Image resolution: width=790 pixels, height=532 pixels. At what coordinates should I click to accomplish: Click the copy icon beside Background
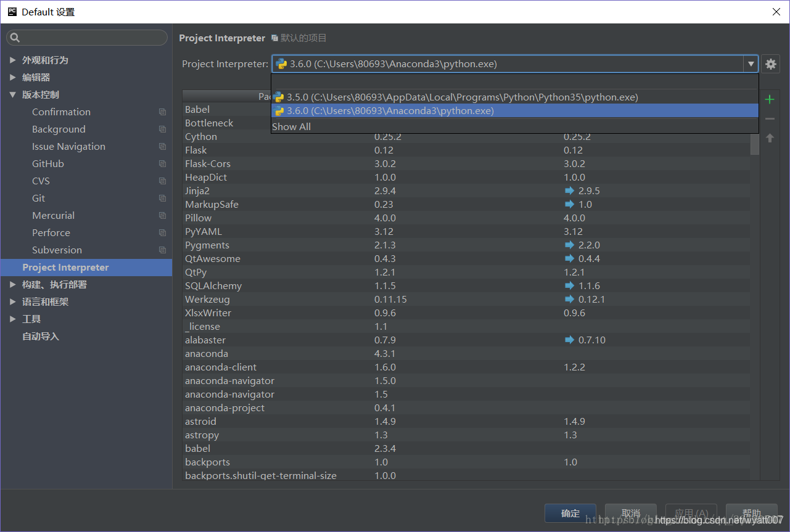click(x=162, y=129)
